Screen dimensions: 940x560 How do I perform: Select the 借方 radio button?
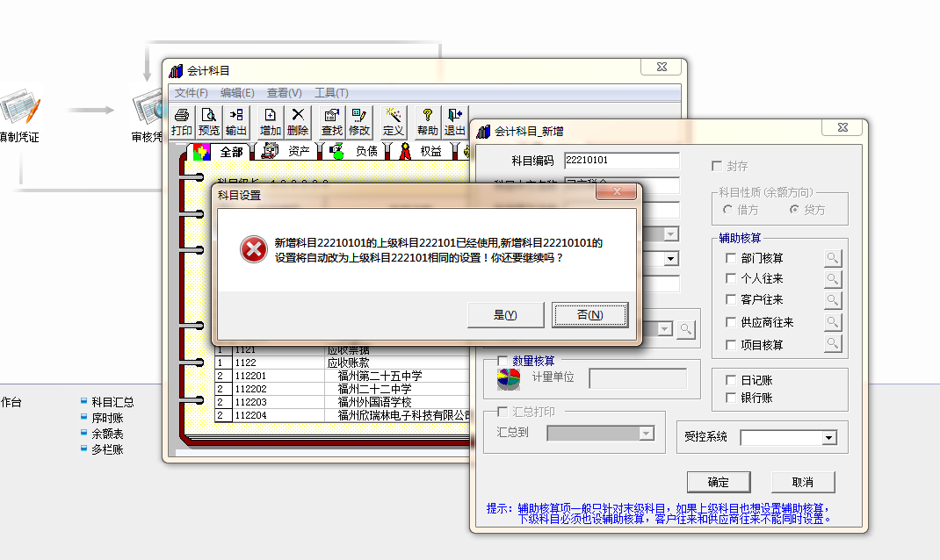pyautogui.click(x=727, y=210)
